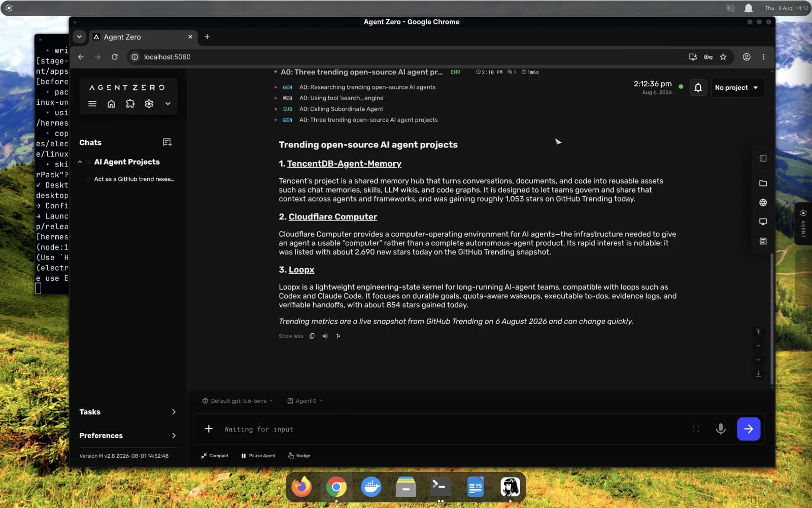Image resolution: width=812 pixels, height=508 pixels.
Task: Open the Terminal app in the dock
Action: [439, 487]
